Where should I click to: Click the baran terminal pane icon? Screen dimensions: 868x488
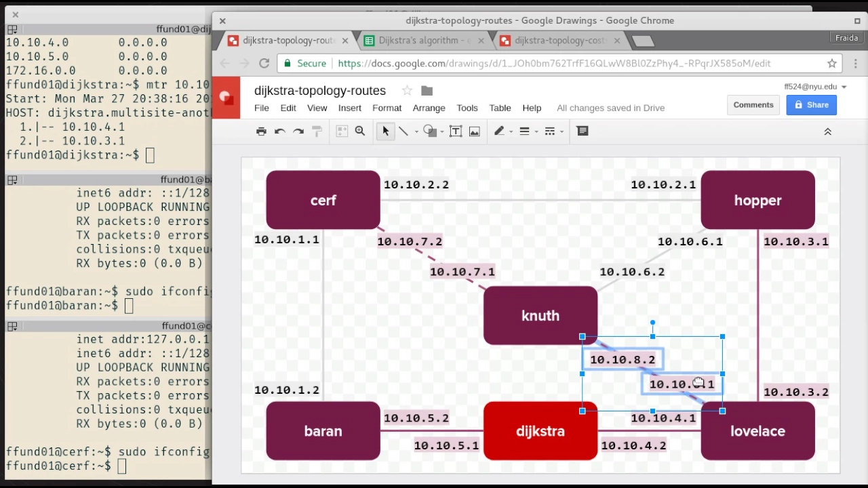click(12, 180)
